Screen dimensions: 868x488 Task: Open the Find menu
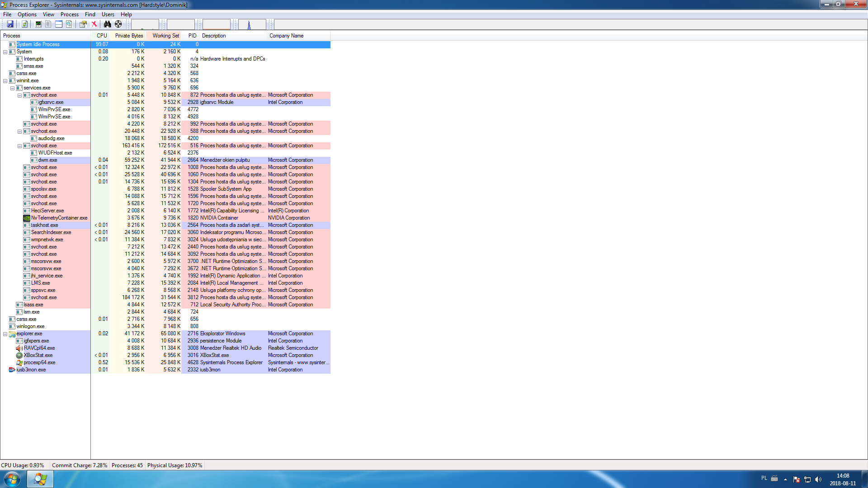90,14
